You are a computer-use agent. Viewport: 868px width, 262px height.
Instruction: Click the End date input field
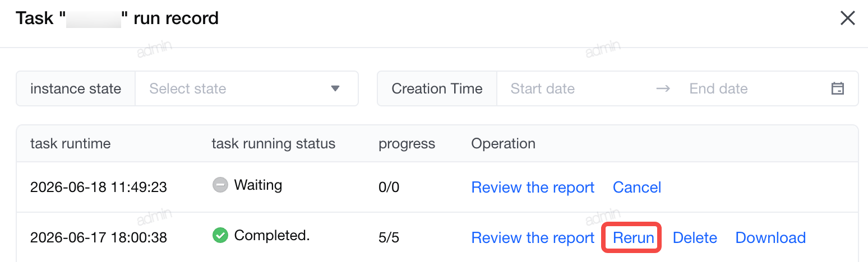tap(754, 88)
